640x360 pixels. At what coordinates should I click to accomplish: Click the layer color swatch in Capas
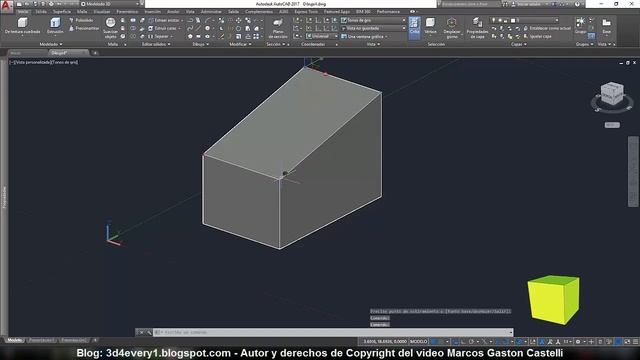coord(513,20)
